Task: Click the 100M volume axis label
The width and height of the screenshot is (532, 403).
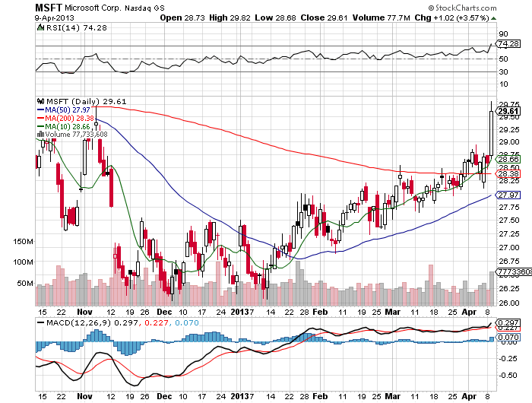Action: (x=23, y=262)
